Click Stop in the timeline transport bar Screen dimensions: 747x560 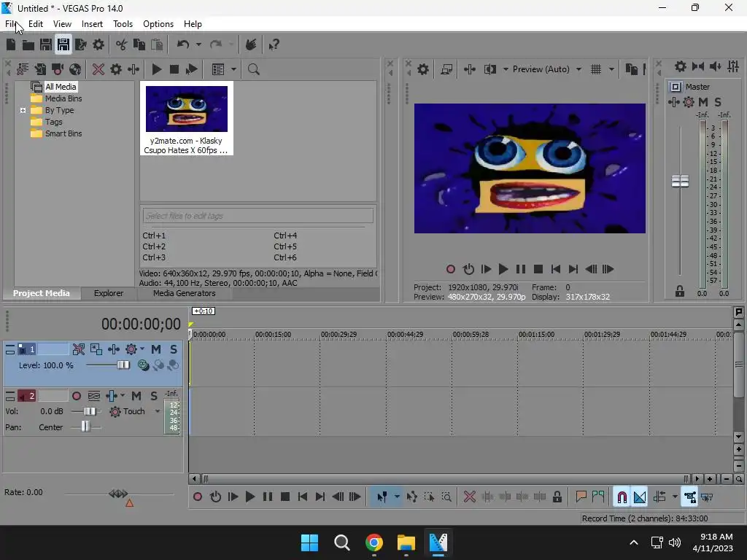coord(285,497)
